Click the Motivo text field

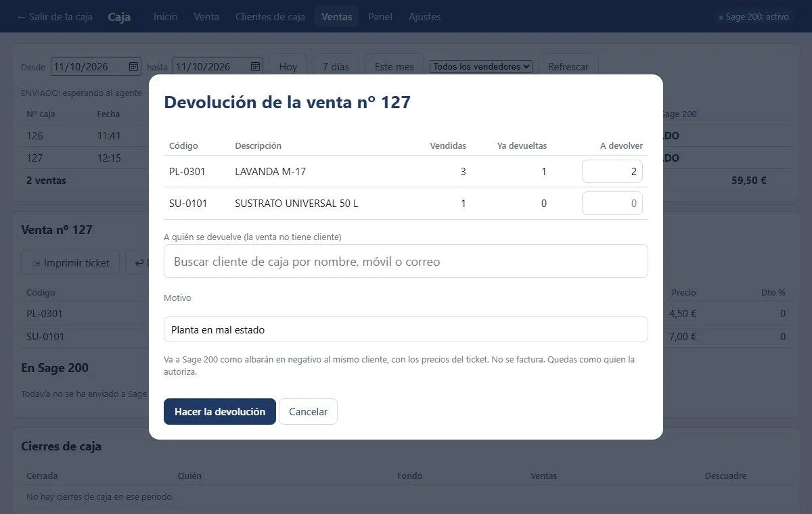click(406, 329)
